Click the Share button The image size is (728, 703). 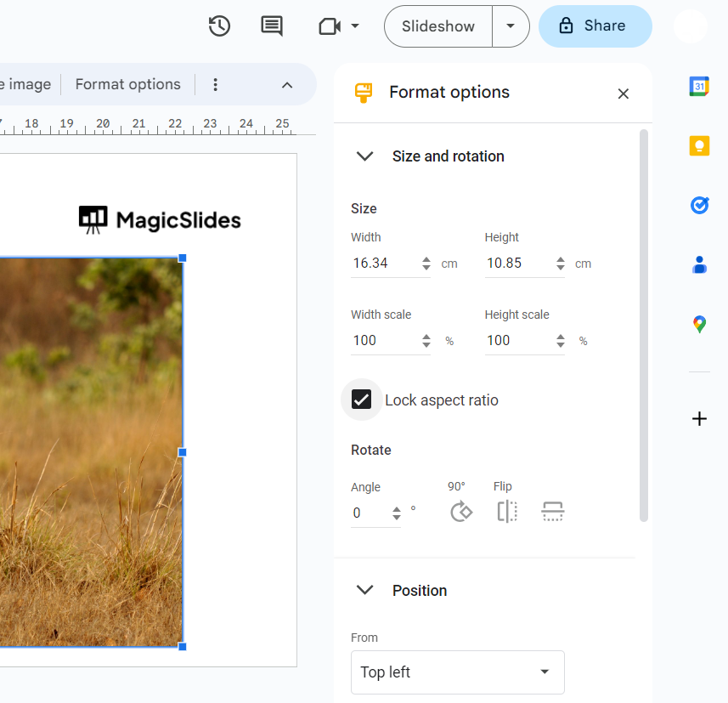coord(595,26)
